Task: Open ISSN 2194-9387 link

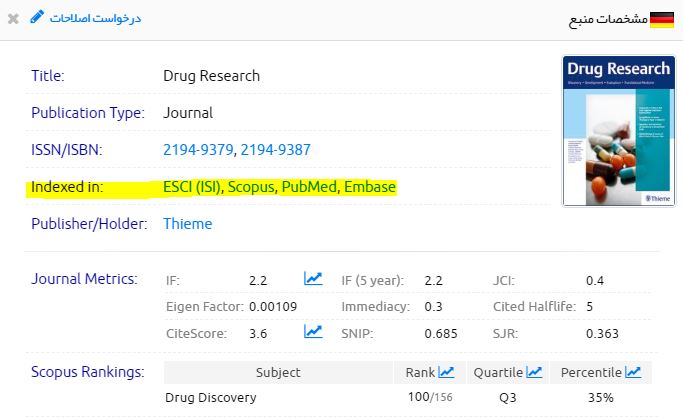Action: pyautogui.click(x=275, y=150)
